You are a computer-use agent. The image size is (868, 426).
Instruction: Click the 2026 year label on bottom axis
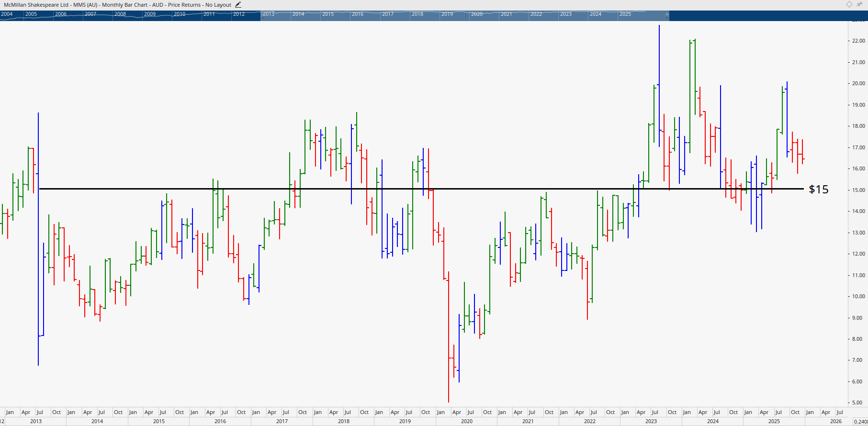[x=836, y=421]
